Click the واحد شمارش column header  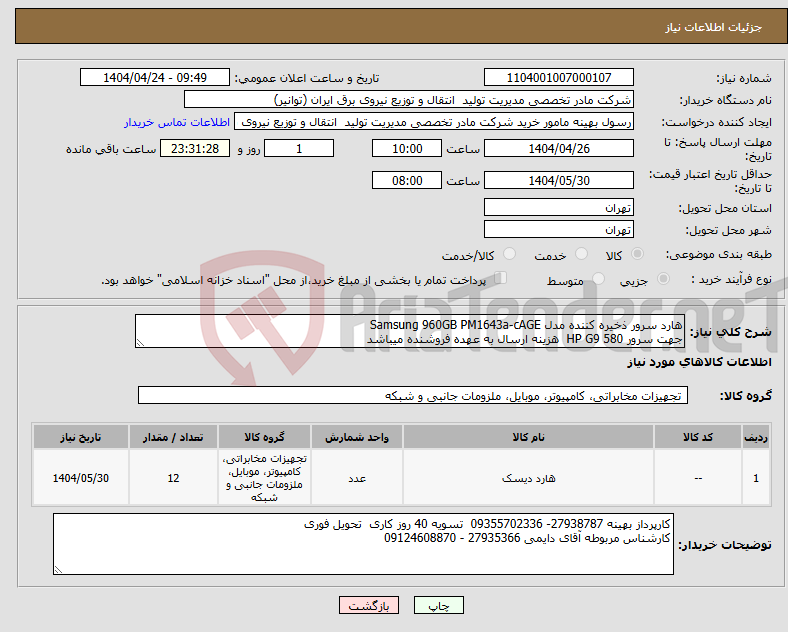(x=357, y=437)
